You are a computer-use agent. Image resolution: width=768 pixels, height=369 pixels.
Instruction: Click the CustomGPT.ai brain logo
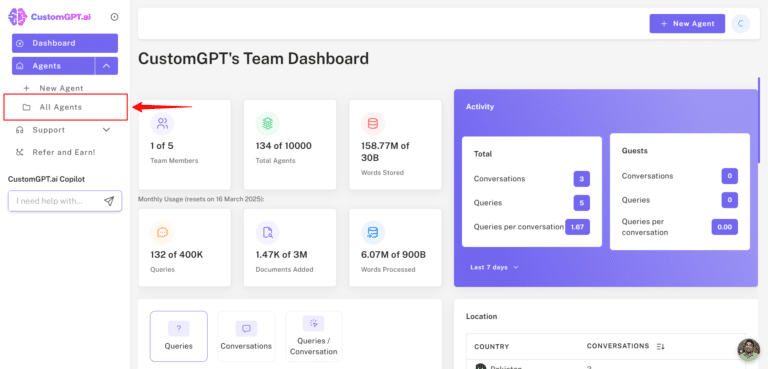tap(18, 17)
